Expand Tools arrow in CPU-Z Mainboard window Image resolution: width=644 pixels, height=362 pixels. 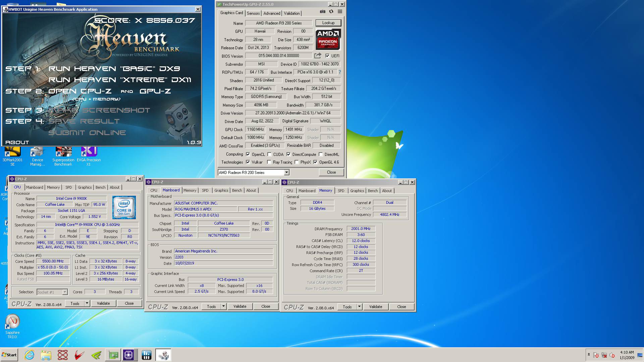(223, 306)
